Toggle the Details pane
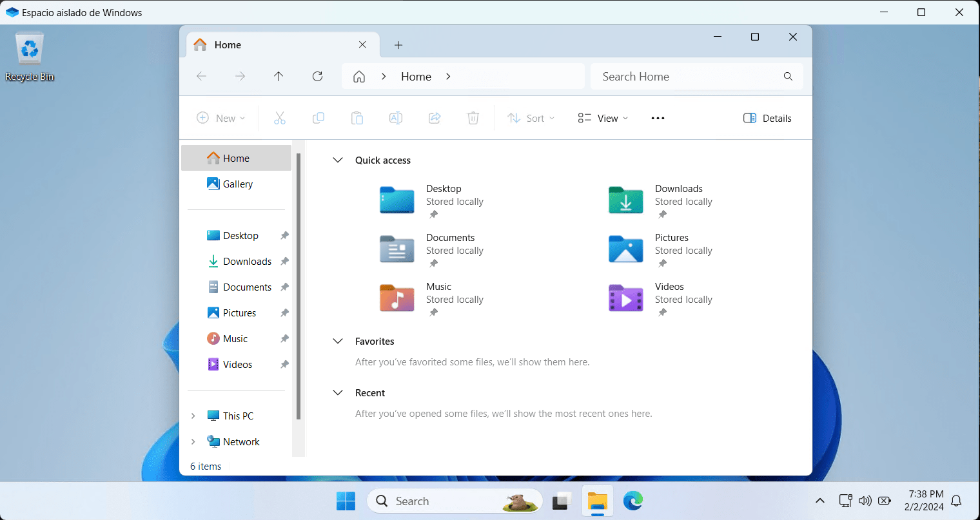This screenshot has height=520, width=980. 767,118
